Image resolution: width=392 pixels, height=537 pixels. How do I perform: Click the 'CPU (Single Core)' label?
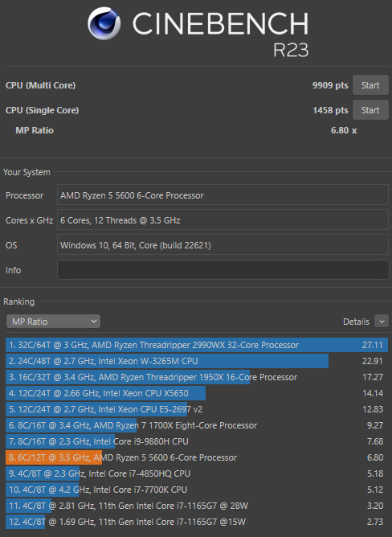click(42, 110)
